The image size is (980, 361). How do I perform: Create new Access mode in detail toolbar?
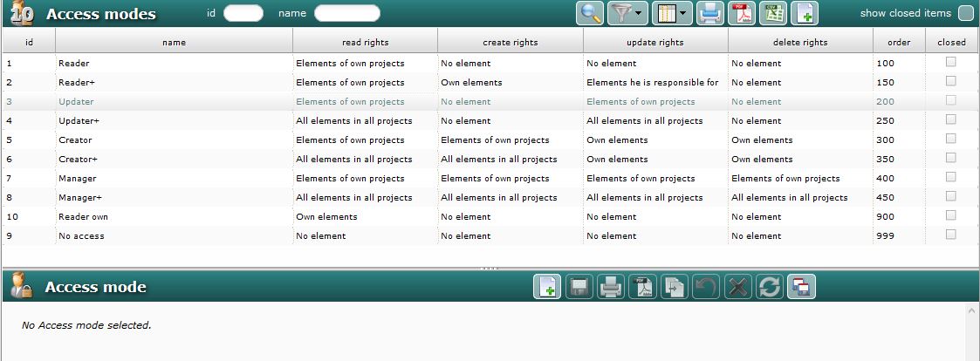(x=547, y=287)
